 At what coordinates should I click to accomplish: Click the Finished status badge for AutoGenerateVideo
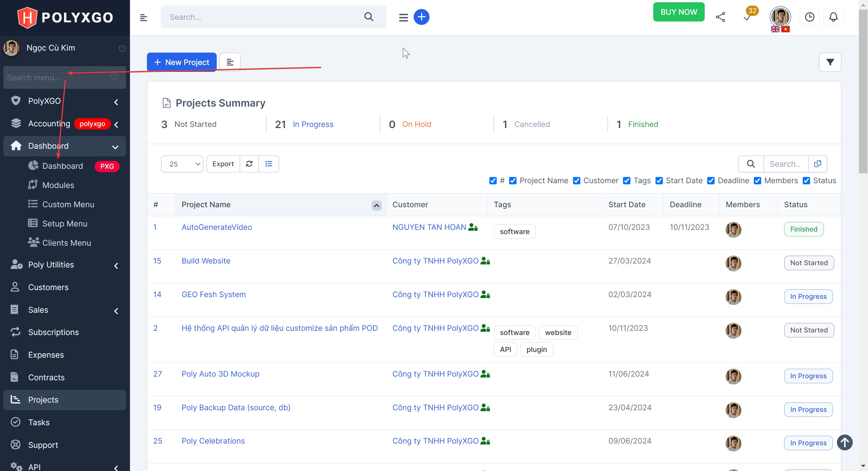coord(804,229)
